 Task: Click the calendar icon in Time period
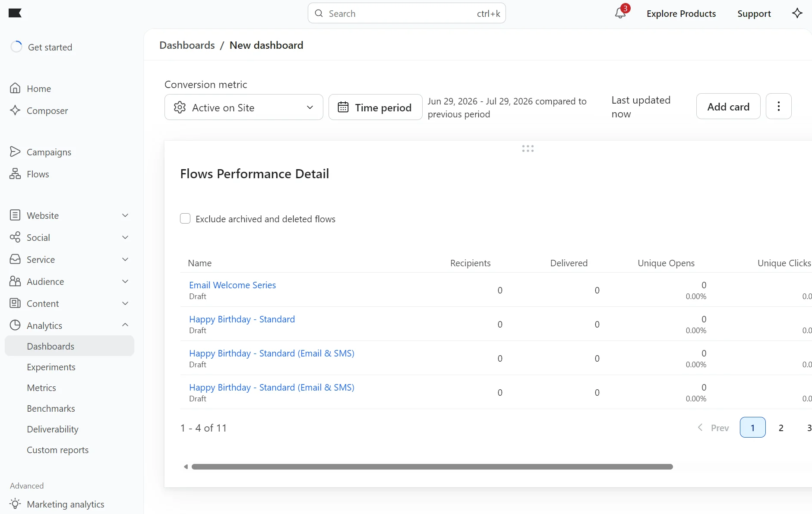(343, 107)
